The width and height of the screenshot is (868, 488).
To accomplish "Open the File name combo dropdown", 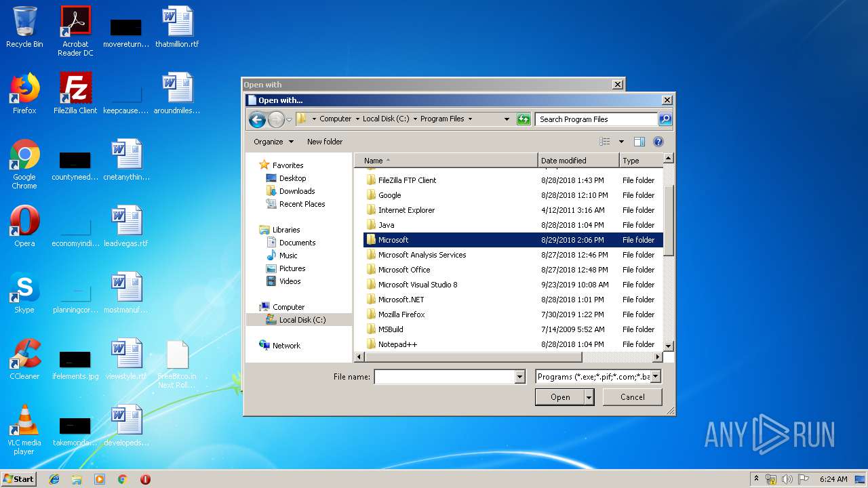I will (x=520, y=377).
